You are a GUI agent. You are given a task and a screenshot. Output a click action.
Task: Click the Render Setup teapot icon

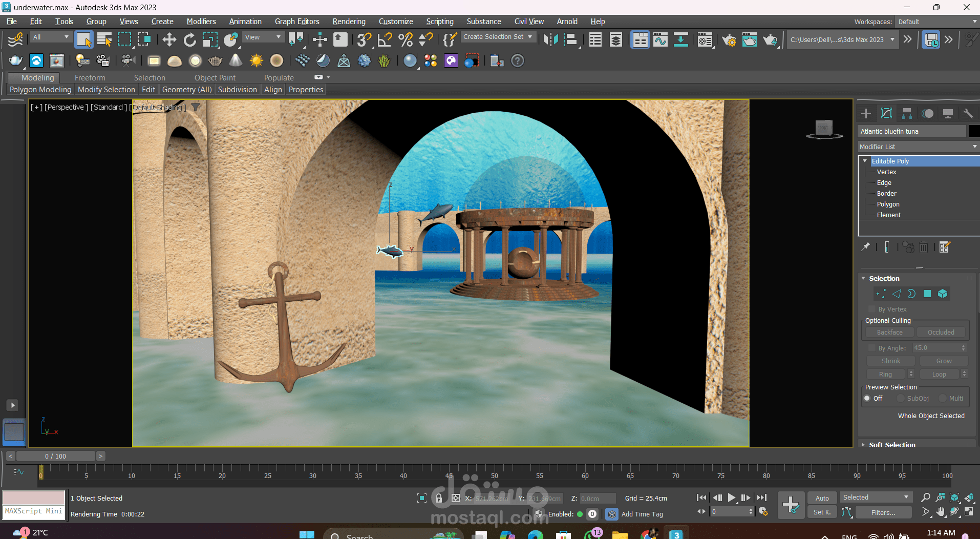coord(729,39)
